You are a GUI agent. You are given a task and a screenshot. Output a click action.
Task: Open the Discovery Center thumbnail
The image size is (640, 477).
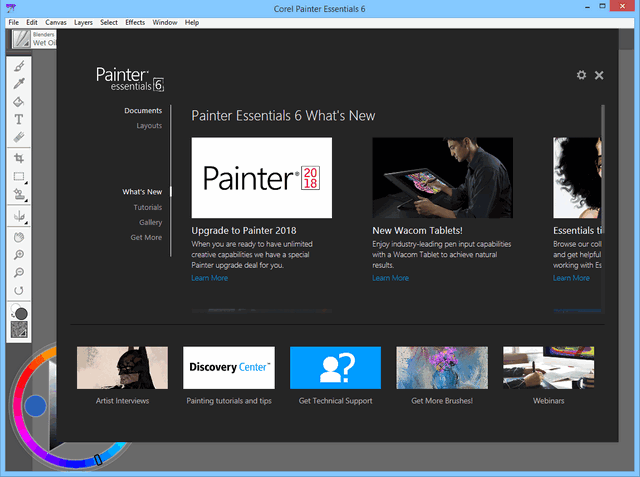tap(229, 368)
